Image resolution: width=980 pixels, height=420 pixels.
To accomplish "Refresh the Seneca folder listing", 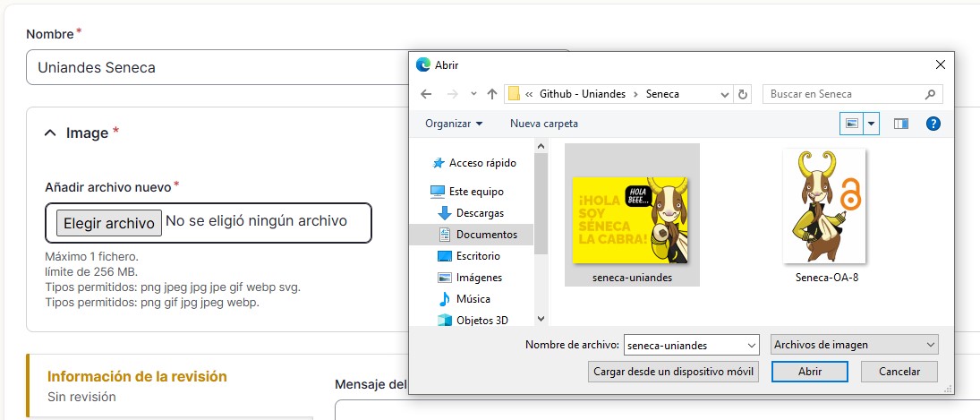I will pos(742,94).
